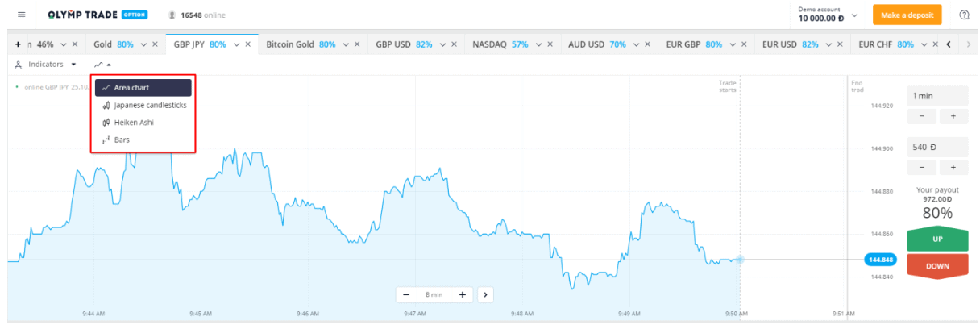Jump chart to latest with arrow button

pos(485,294)
